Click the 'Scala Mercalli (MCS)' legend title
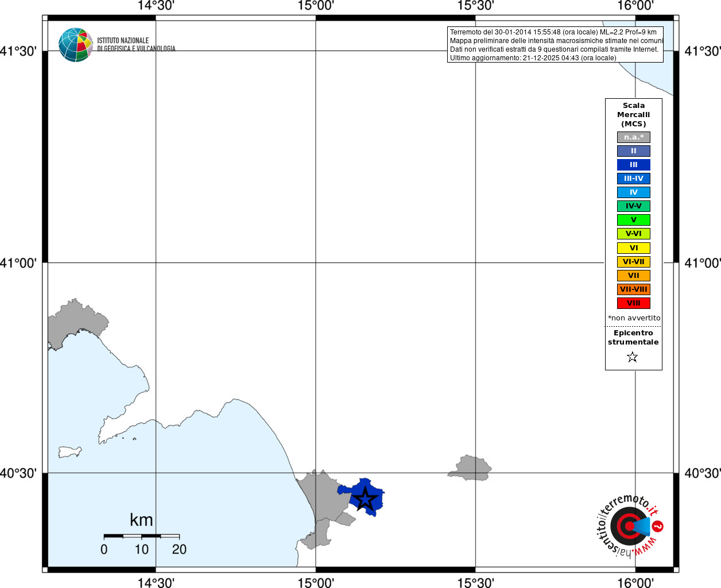The image size is (721, 588). (634, 115)
